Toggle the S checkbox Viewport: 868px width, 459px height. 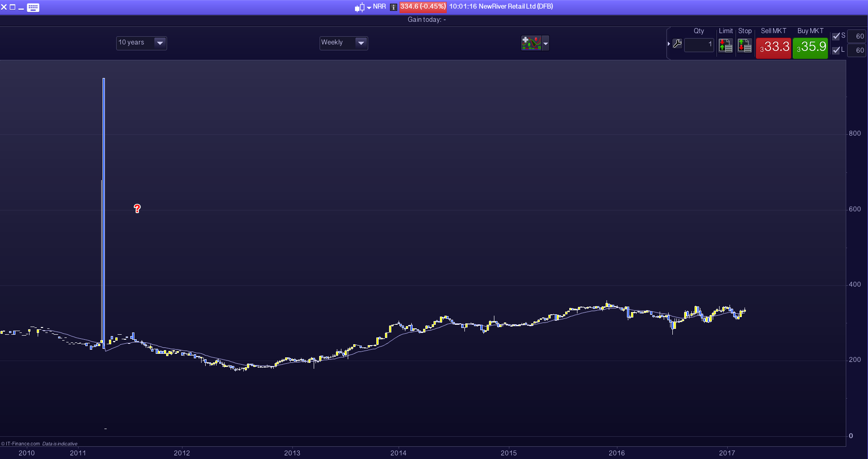(836, 36)
